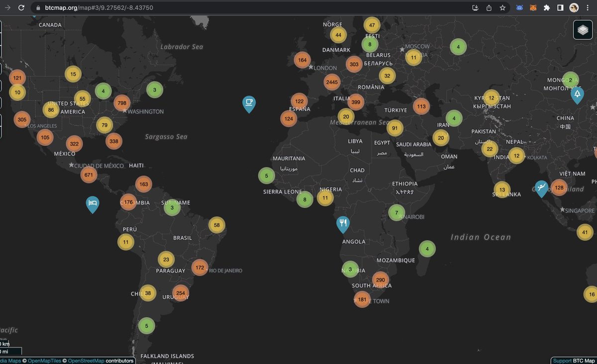Click the 86 cluster in United States

pyautogui.click(x=51, y=110)
